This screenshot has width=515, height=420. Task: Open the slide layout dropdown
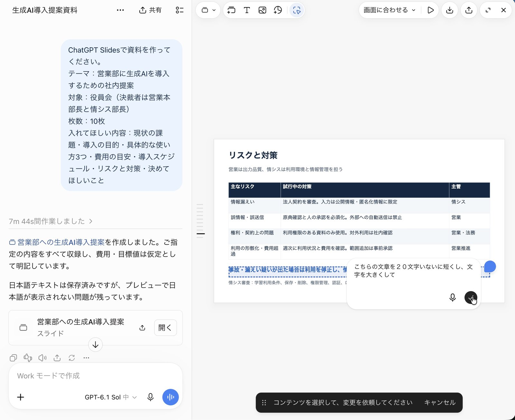pyautogui.click(x=208, y=10)
